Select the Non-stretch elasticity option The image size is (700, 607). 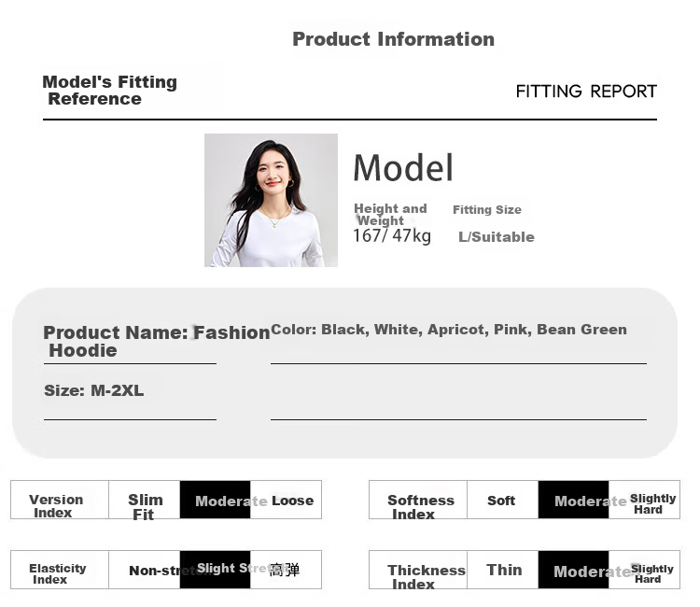144,570
